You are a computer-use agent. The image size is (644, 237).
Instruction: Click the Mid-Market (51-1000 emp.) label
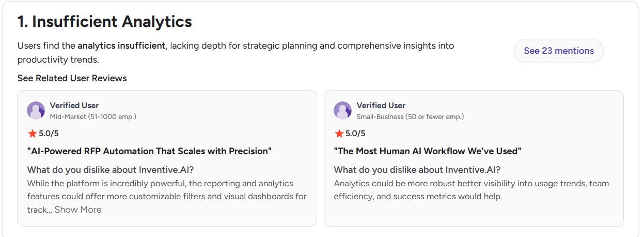pos(93,117)
